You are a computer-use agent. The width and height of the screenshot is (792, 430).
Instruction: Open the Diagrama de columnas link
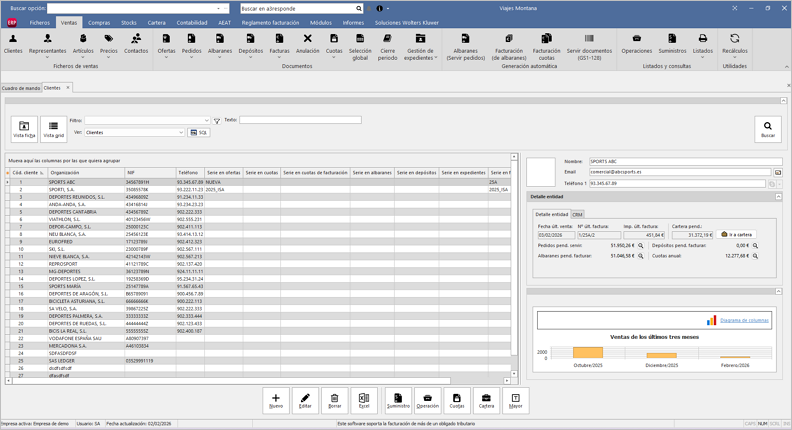(x=744, y=320)
